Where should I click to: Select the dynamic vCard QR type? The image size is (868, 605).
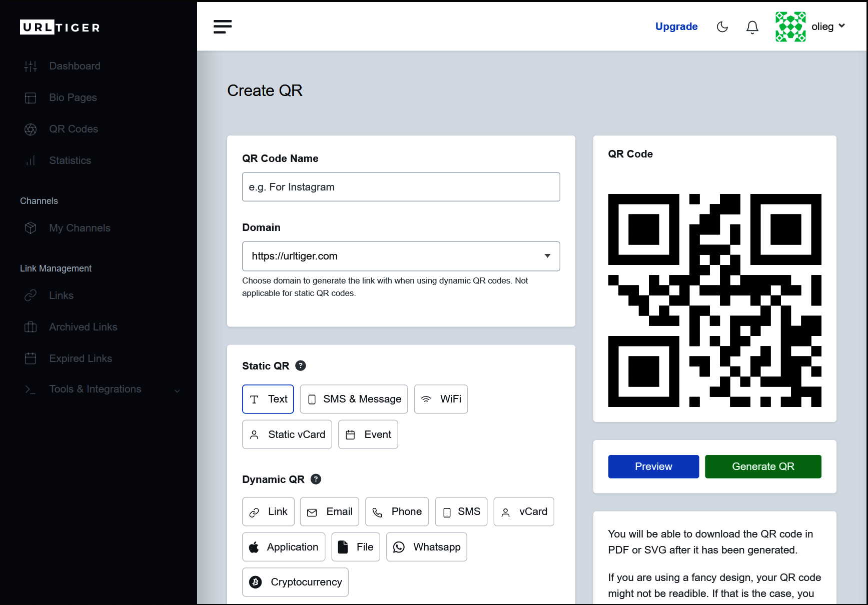(x=524, y=511)
